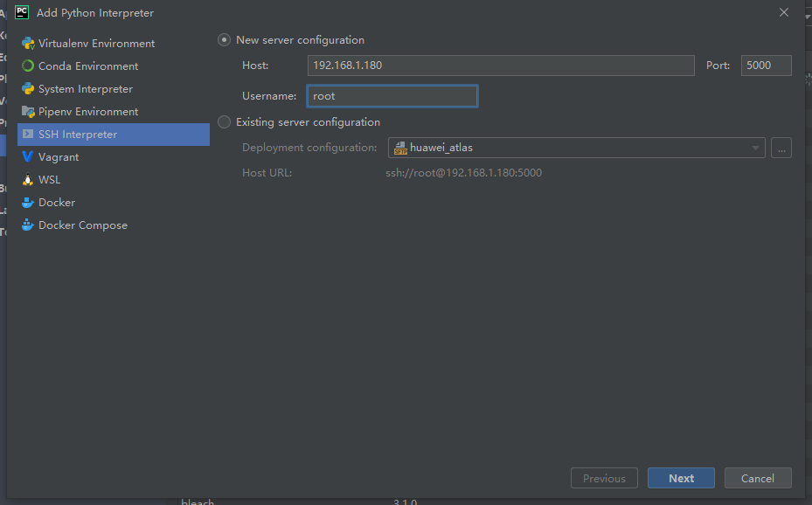Screen dimensions: 812x505
Task: Choose Docker option in the sidebar
Action: [114, 203]
